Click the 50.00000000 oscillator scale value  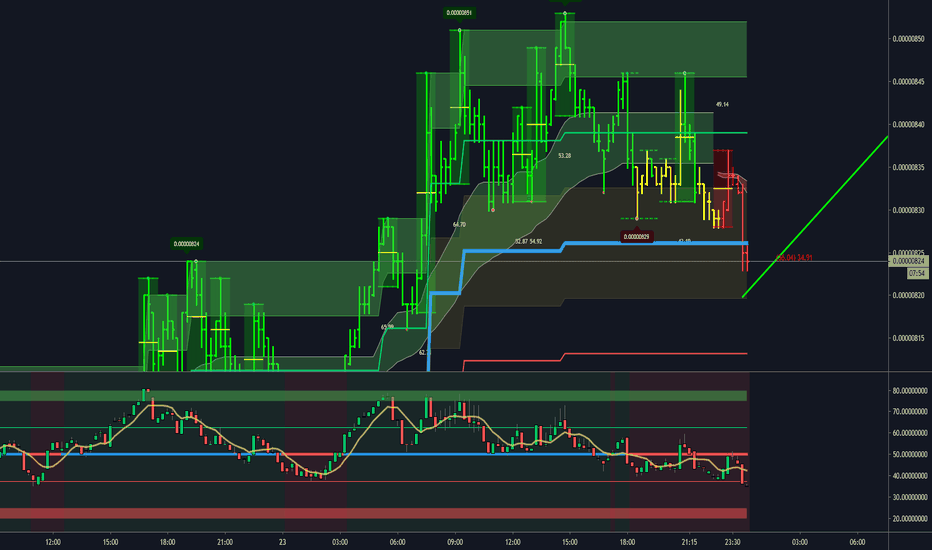pos(909,454)
